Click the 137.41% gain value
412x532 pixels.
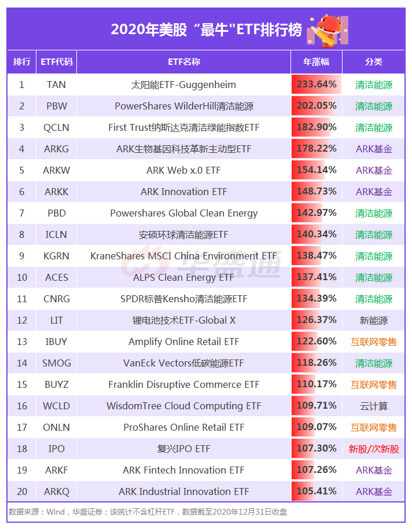[x=317, y=277]
